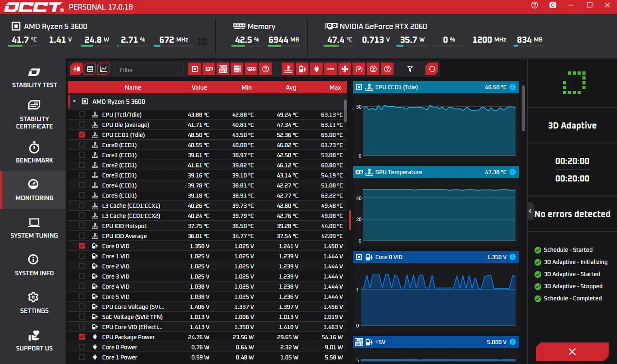Screen dimensions: 617x364
Task: Focus the Filter text field
Action: coord(149,70)
